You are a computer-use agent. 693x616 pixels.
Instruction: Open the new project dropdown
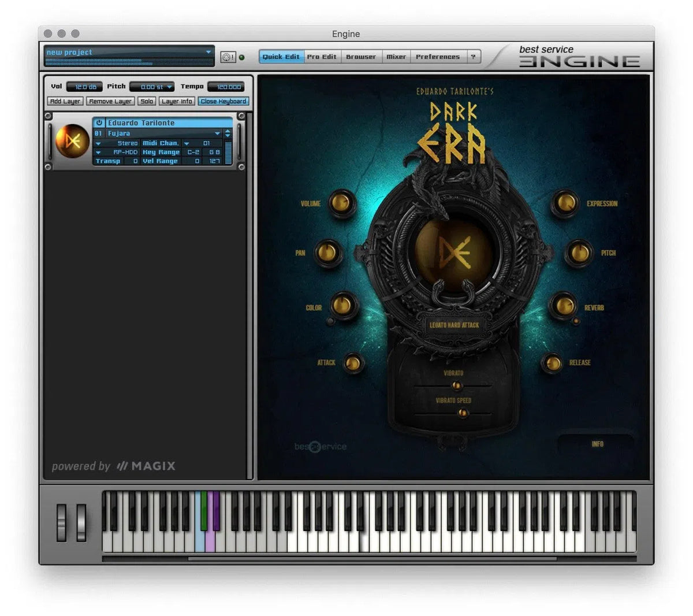click(208, 52)
